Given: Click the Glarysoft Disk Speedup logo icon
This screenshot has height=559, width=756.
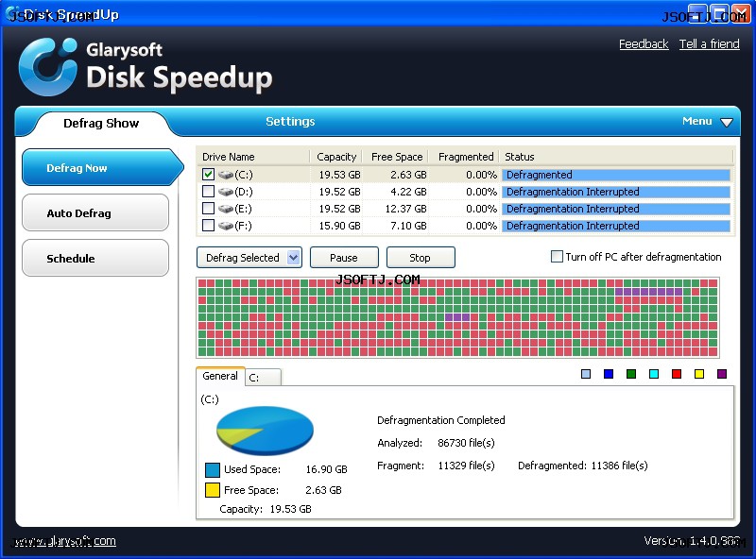Looking at the screenshot, I should pos(48,66).
